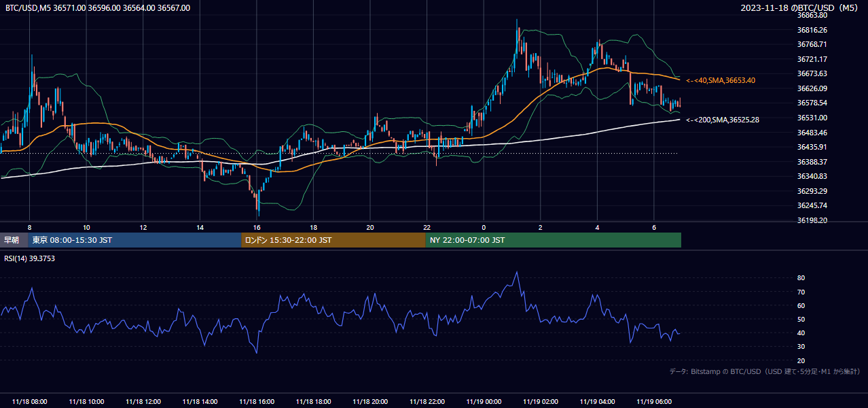Click price axis label 36293.29
This screenshot has width=868, height=408.
[x=812, y=191]
